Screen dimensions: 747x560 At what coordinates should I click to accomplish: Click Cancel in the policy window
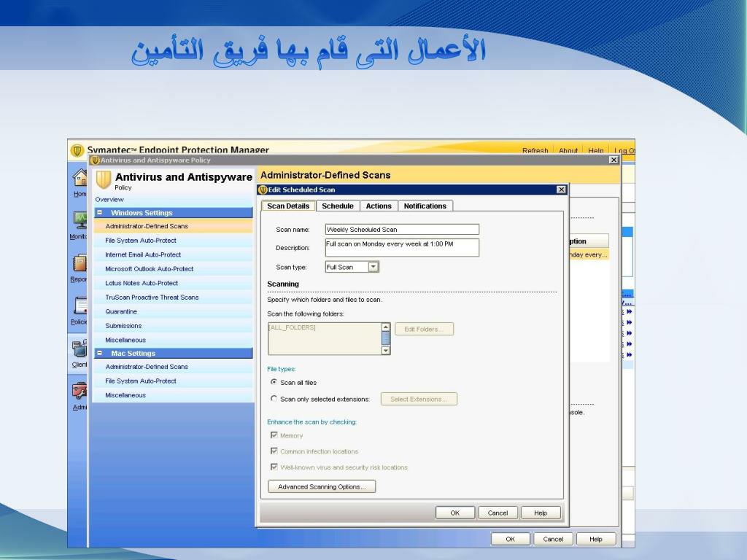(x=553, y=539)
